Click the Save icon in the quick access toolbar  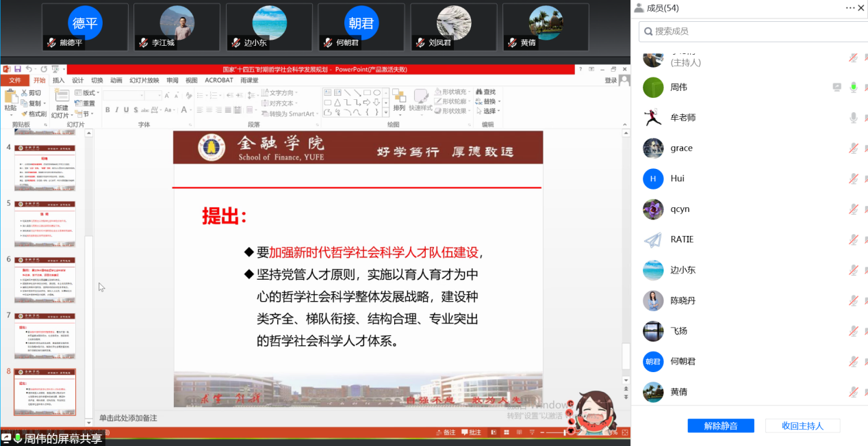(x=17, y=69)
